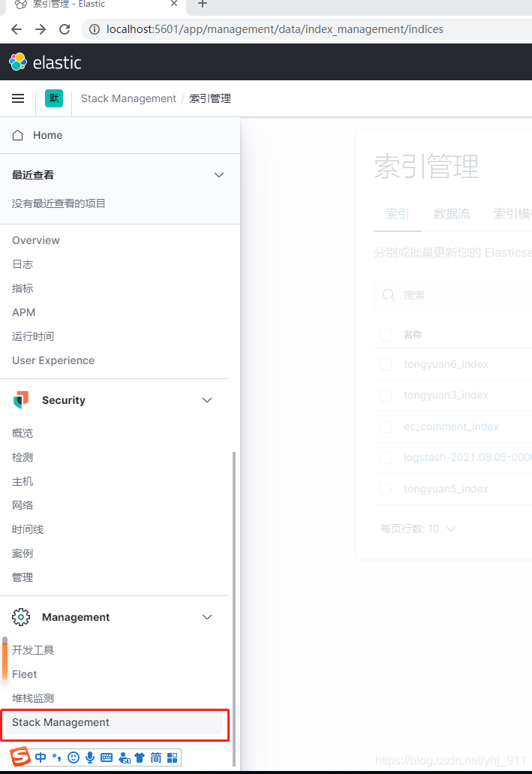Image resolution: width=532 pixels, height=774 pixels.
Task: Open Security 时间线 page
Action: pyautogui.click(x=28, y=530)
